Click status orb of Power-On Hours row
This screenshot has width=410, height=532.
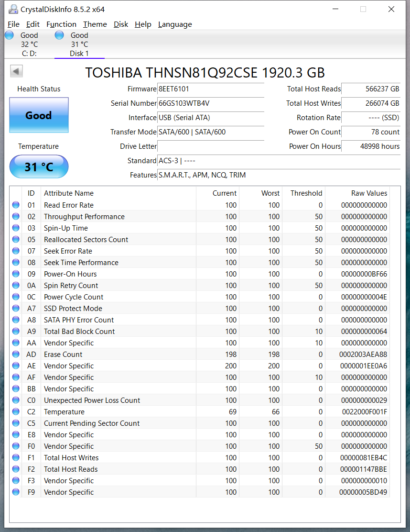pyautogui.click(x=16, y=274)
